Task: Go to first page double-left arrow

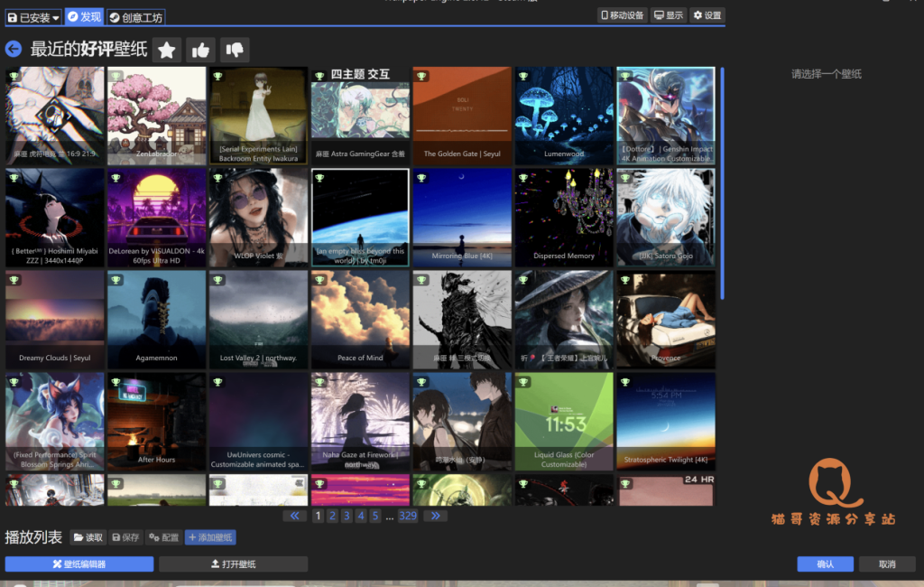Action: (x=295, y=517)
